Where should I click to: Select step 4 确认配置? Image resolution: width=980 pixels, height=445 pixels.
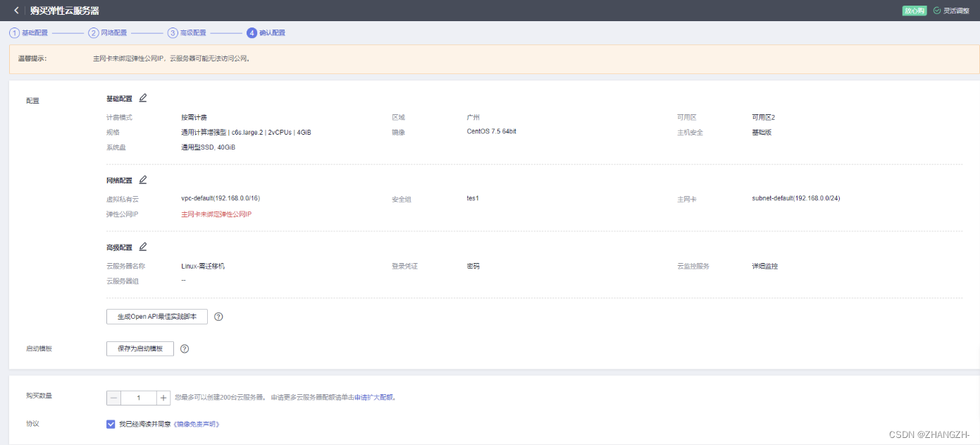pyautogui.click(x=266, y=32)
